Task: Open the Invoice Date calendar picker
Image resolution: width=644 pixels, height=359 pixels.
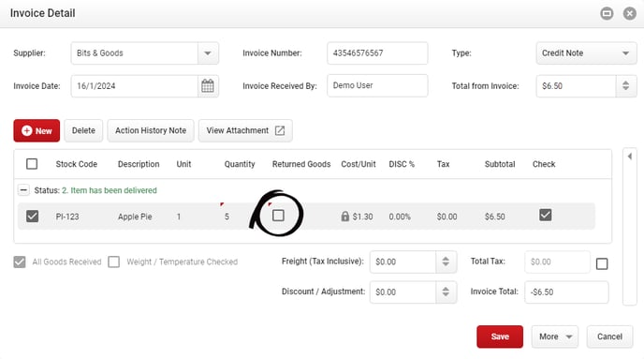Action: pos(208,86)
